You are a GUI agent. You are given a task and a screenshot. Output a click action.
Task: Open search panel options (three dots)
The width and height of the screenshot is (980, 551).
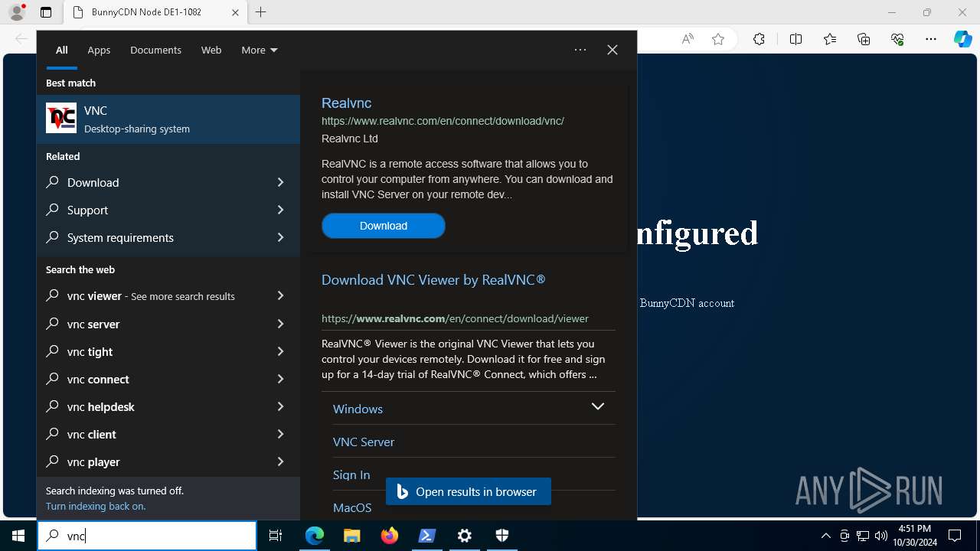[x=580, y=50]
